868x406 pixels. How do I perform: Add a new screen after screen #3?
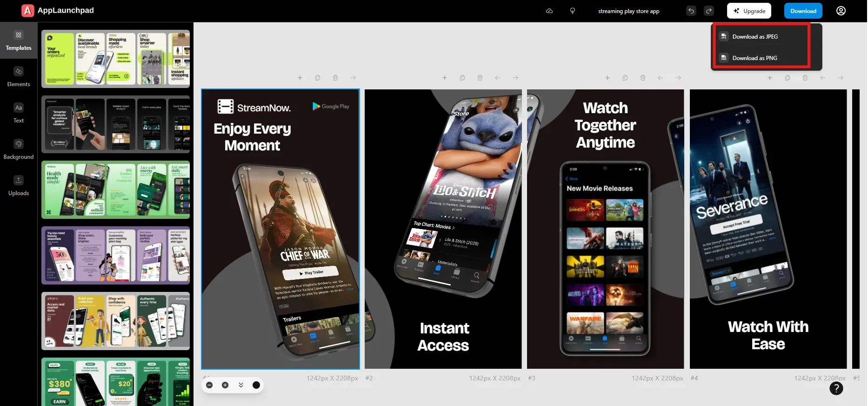[608, 78]
